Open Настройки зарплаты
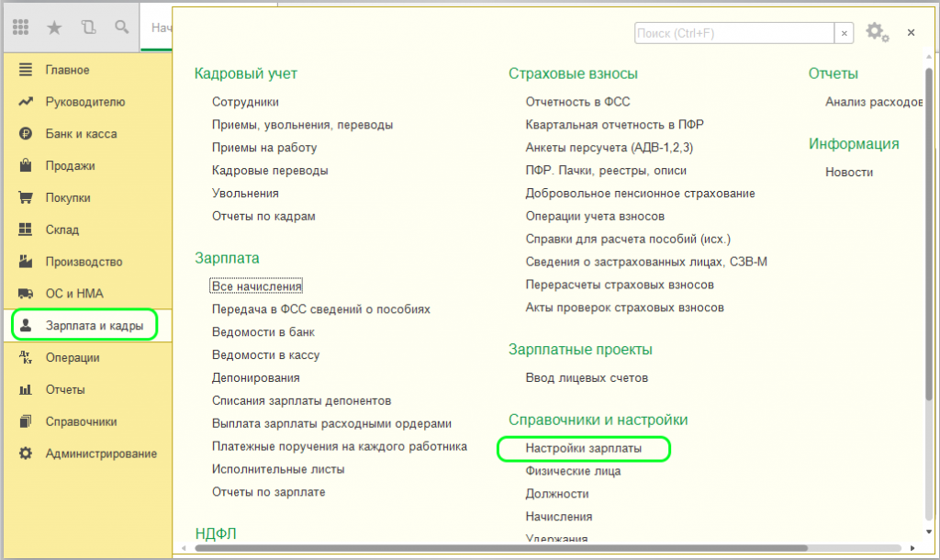Viewport: 940px width, 560px height. pyautogui.click(x=583, y=449)
